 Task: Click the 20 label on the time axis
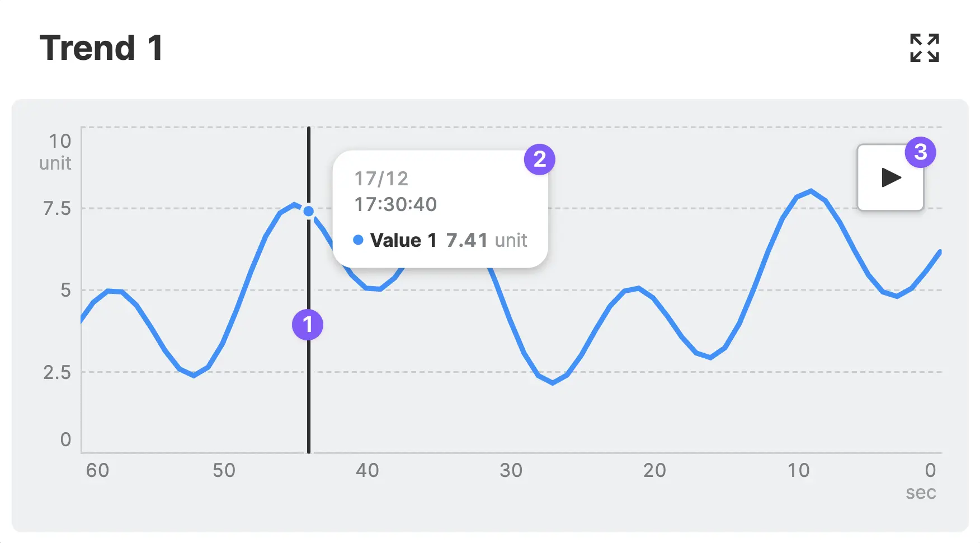pos(654,470)
